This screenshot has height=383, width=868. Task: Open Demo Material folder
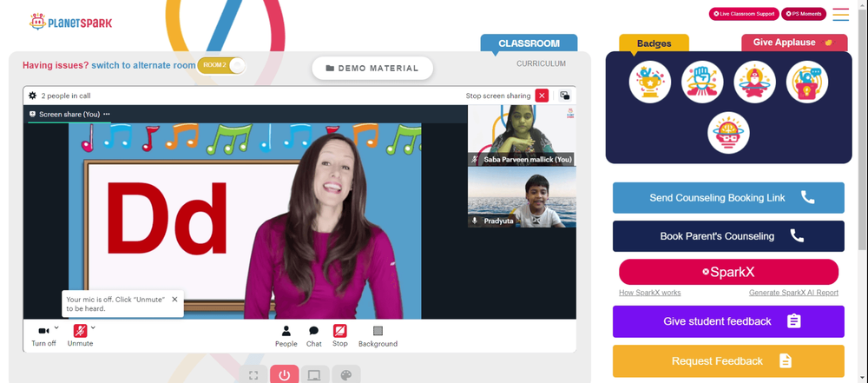pos(372,68)
